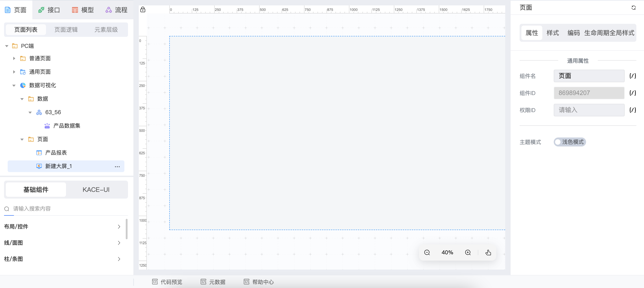The image size is (644, 288).
Task: Expand the 柱/条图 component group
Action: pyautogui.click(x=119, y=259)
